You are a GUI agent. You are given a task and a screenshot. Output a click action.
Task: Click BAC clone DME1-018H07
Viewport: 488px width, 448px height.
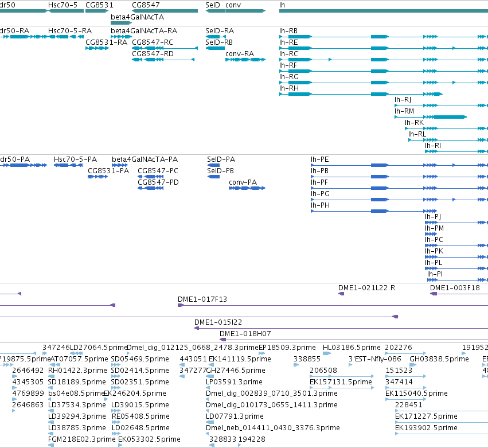[245, 334]
